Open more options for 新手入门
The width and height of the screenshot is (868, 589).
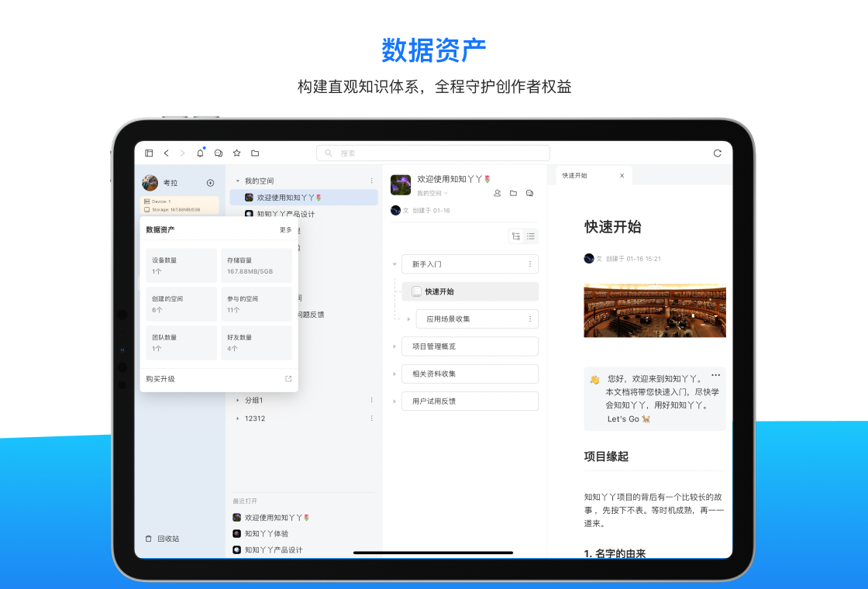(x=530, y=264)
